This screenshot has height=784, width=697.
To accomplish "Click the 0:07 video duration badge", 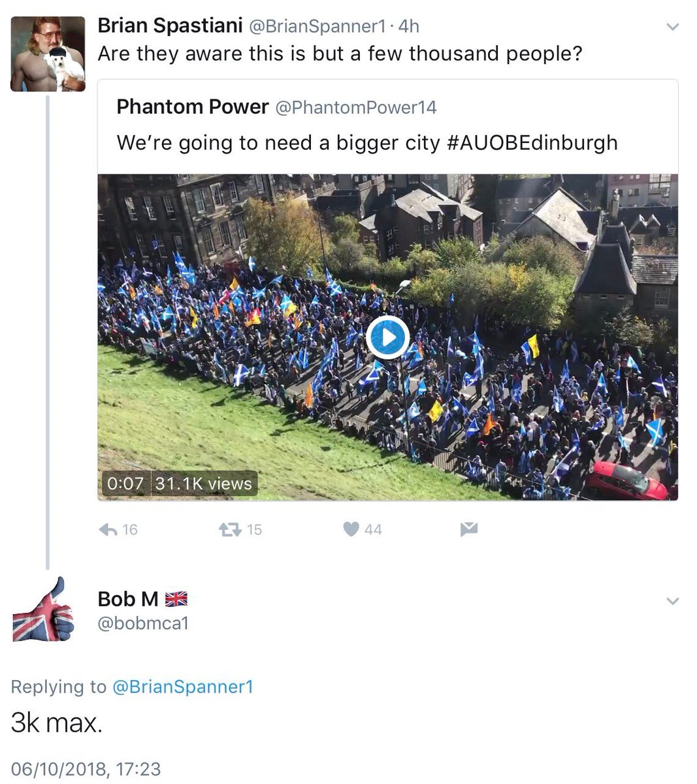I will [x=124, y=483].
